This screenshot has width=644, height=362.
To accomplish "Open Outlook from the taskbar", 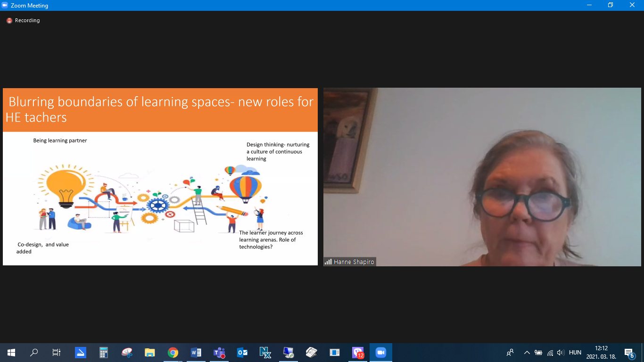I will point(242,353).
